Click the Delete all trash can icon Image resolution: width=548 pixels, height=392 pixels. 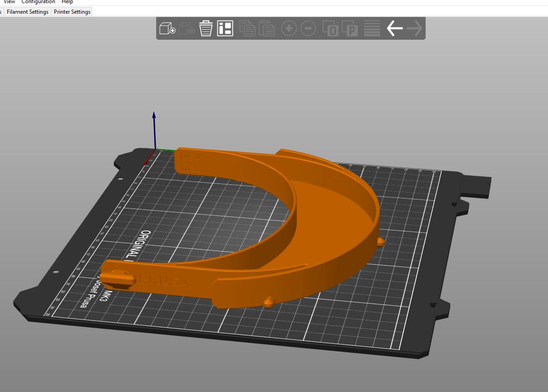[206, 28]
